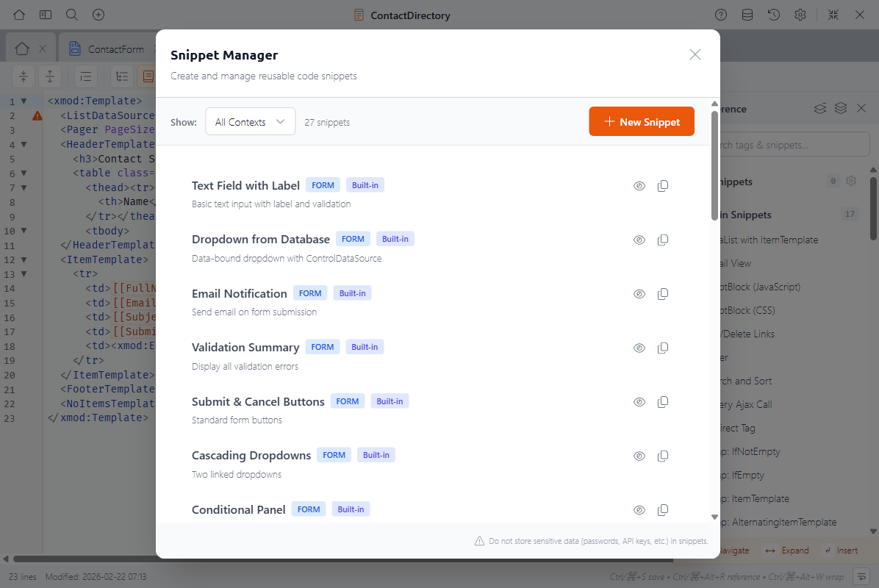The image size is (879, 588).
Task: Go to home via title bar icon
Action: 19,15
